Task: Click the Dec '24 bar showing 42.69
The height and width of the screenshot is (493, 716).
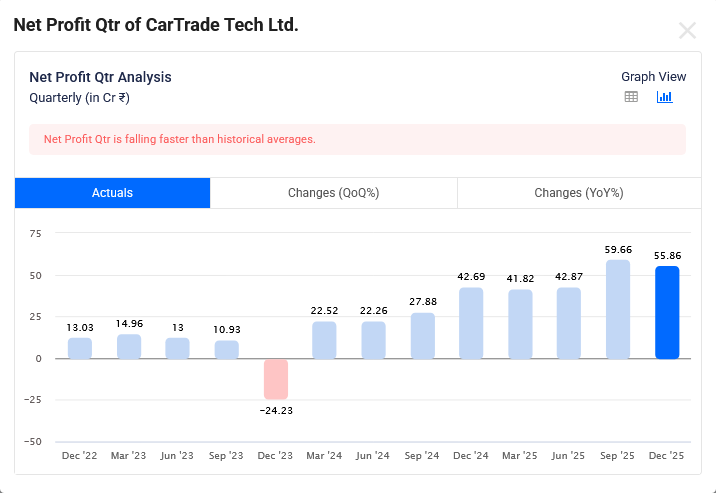Action: 471,323
